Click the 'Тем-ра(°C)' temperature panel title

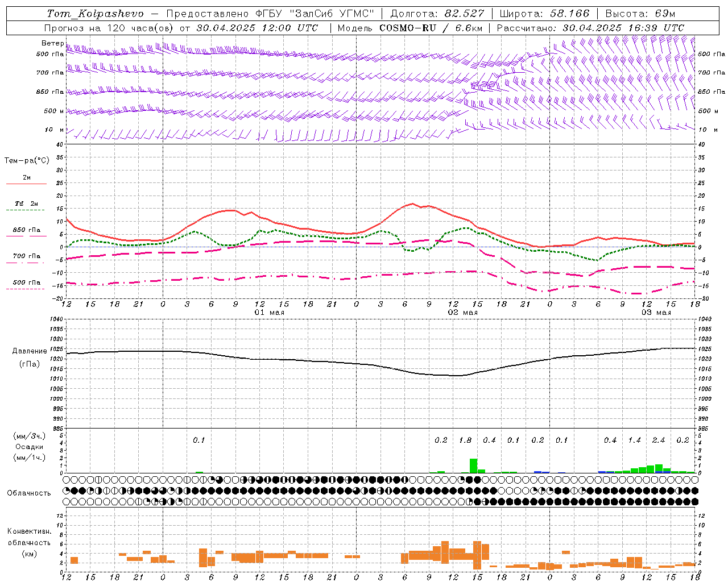[x=27, y=161]
